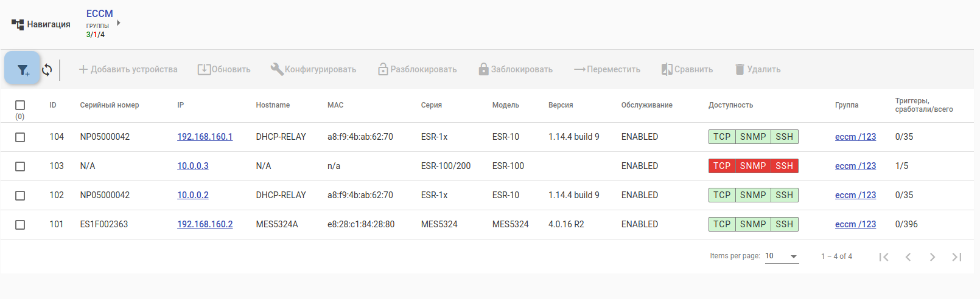
Task: Select the checkbox for device ID 101
Action: tap(20, 225)
